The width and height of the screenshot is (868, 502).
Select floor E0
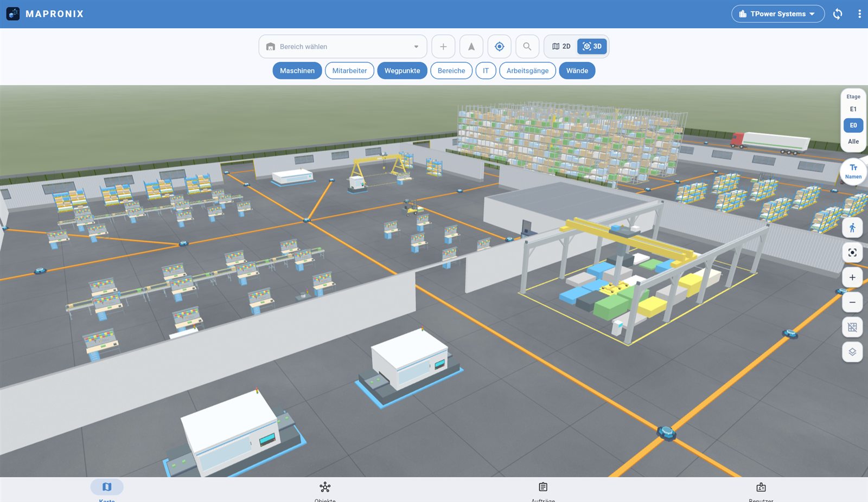pos(853,125)
